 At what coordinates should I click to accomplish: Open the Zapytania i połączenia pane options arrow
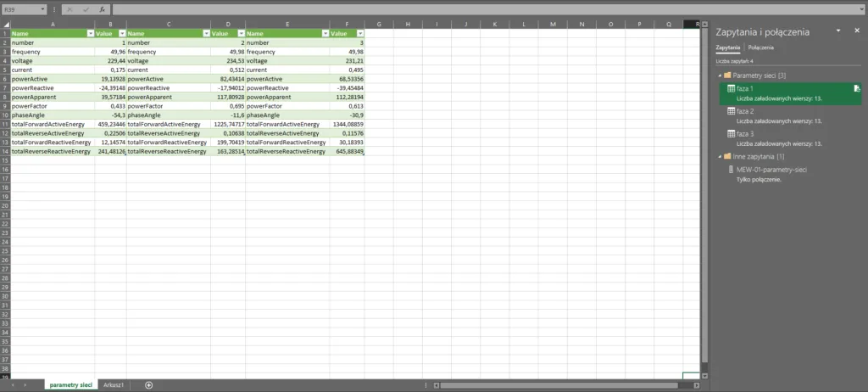[838, 31]
